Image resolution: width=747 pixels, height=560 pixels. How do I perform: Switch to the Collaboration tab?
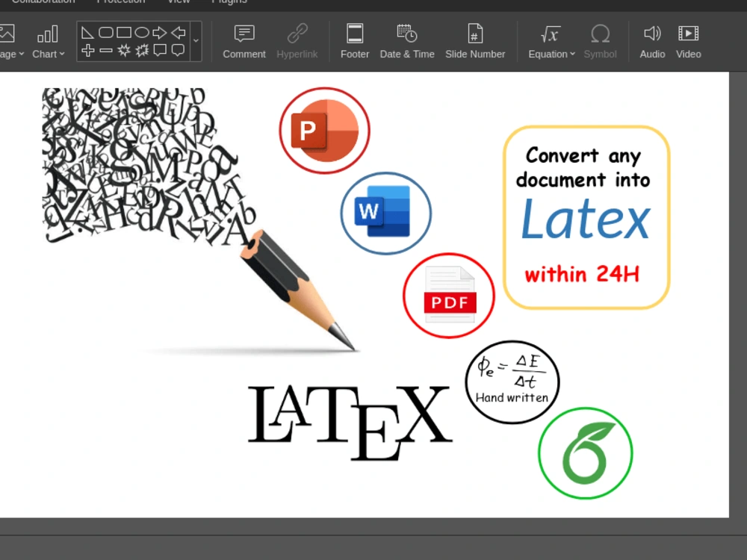coord(43,2)
